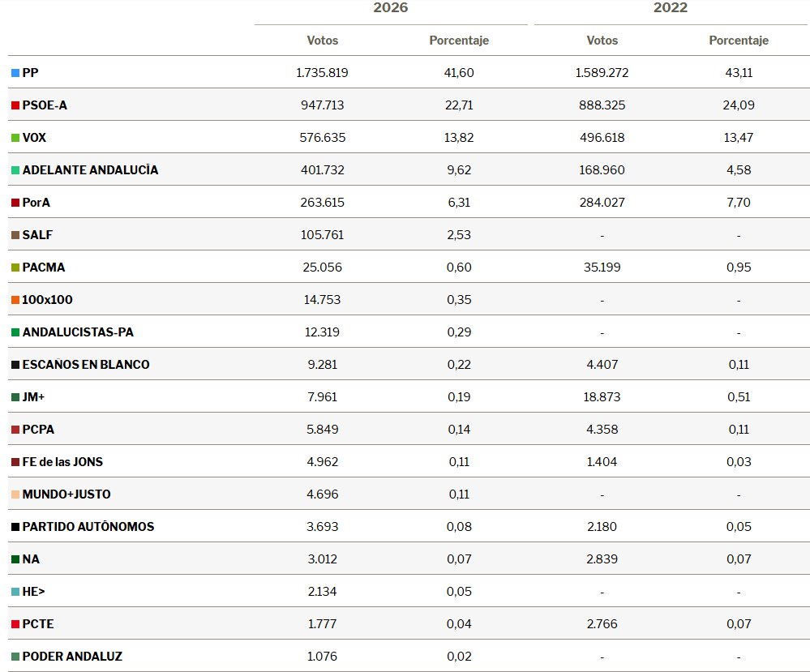Click the red PSOE-A color square
The image size is (810, 672).
click(x=15, y=106)
